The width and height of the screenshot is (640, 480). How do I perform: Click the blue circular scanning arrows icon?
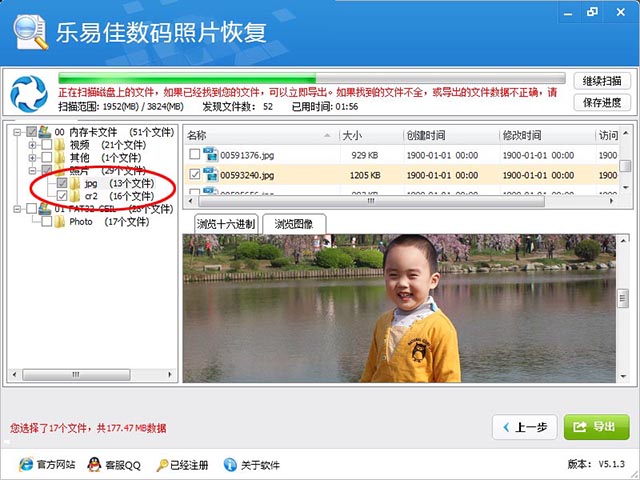[29, 93]
